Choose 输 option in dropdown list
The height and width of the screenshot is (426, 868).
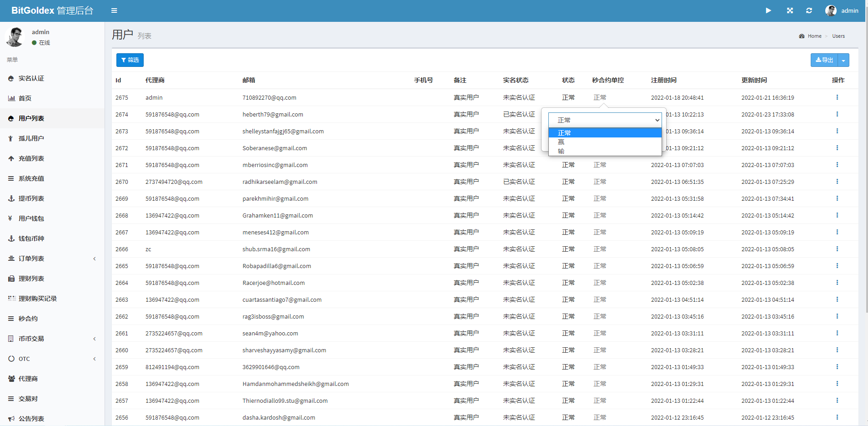click(562, 151)
